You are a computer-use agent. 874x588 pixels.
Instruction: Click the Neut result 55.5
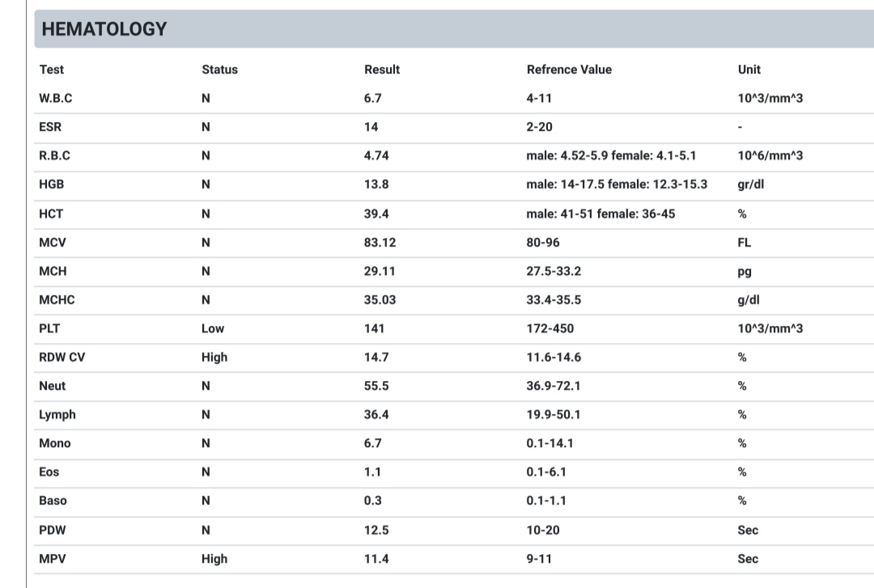pos(376,386)
